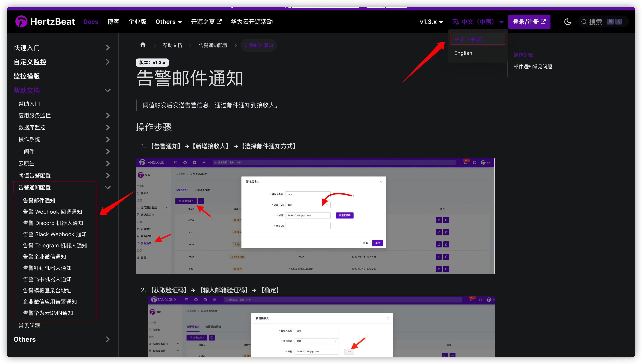
Task: Expand 数据库监控 sidebar chevron
Action: pos(108,127)
